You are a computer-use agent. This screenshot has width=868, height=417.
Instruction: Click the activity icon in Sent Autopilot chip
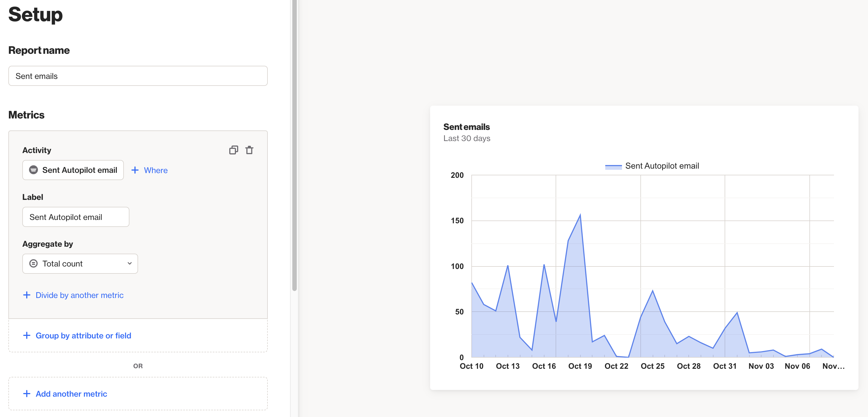tap(33, 170)
